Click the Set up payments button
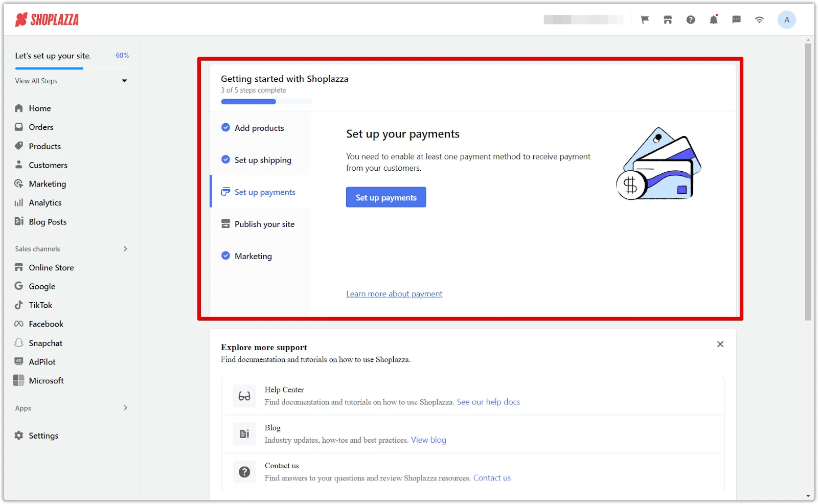The width and height of the screenshot is (818, 504). (x=385, y=197)
